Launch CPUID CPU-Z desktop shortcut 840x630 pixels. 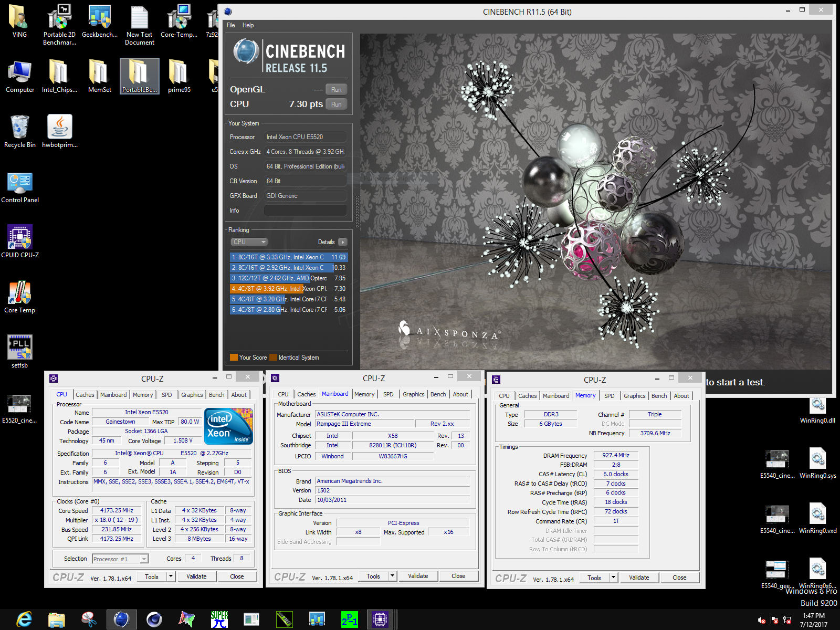click(20, 242)
